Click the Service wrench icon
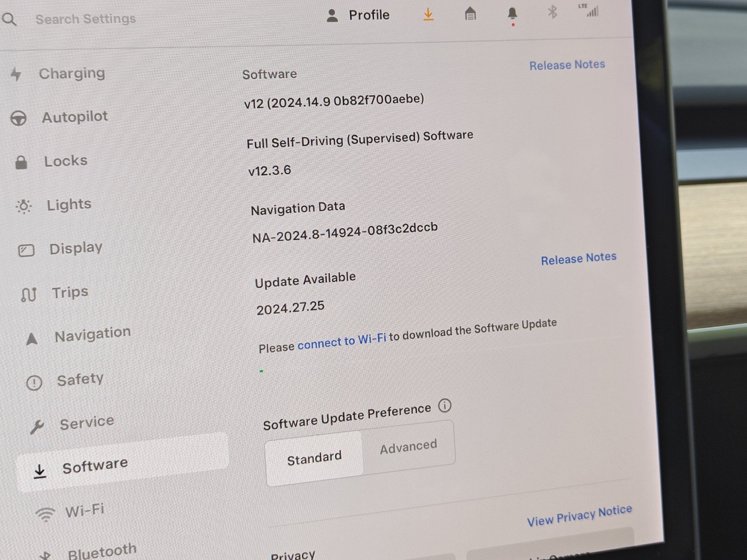747x560 pixels. [x=37, y=427]
